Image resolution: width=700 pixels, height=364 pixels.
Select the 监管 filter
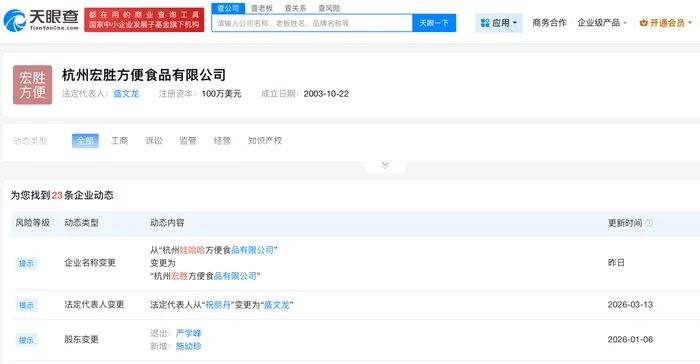(188, 141)
